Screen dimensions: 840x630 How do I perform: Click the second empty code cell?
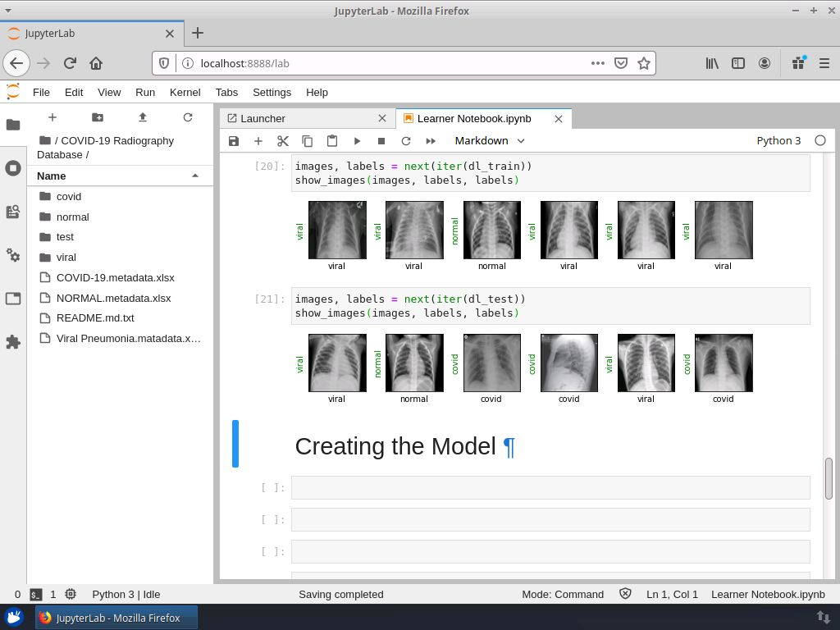(x=550, y=519)
